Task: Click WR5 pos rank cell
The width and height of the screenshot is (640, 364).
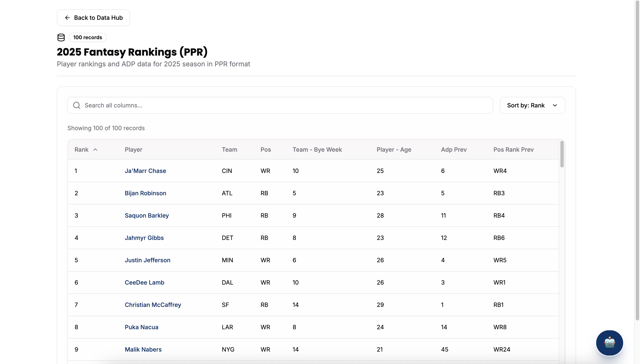Action: tap(500, 260)
